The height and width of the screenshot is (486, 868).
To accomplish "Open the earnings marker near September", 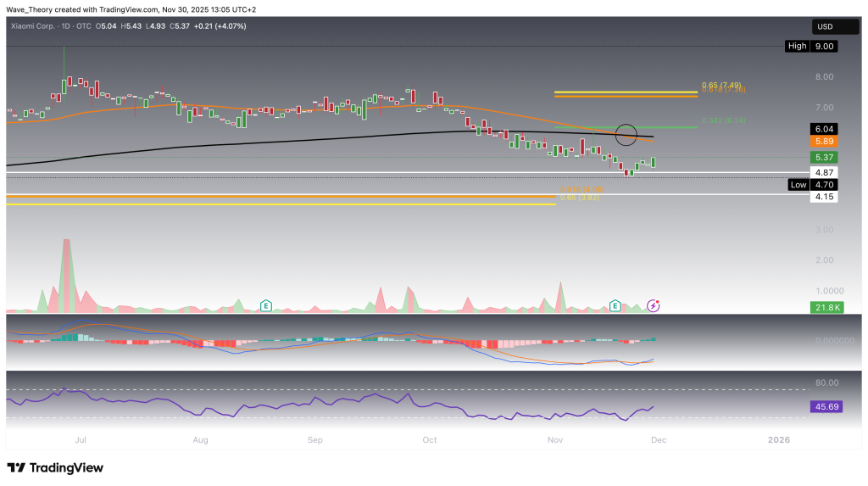I will pos(266,304).
